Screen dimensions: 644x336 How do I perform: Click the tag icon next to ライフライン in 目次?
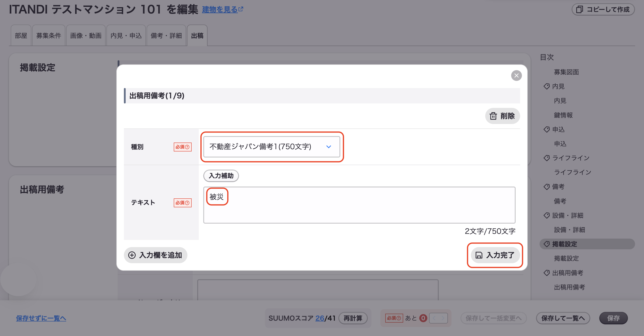pos(547,158)
